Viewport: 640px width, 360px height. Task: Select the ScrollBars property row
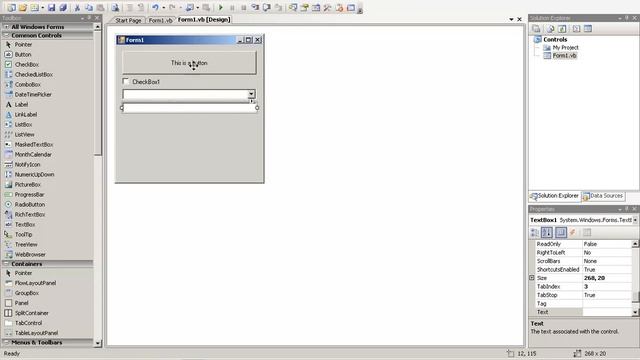[583, 261]
